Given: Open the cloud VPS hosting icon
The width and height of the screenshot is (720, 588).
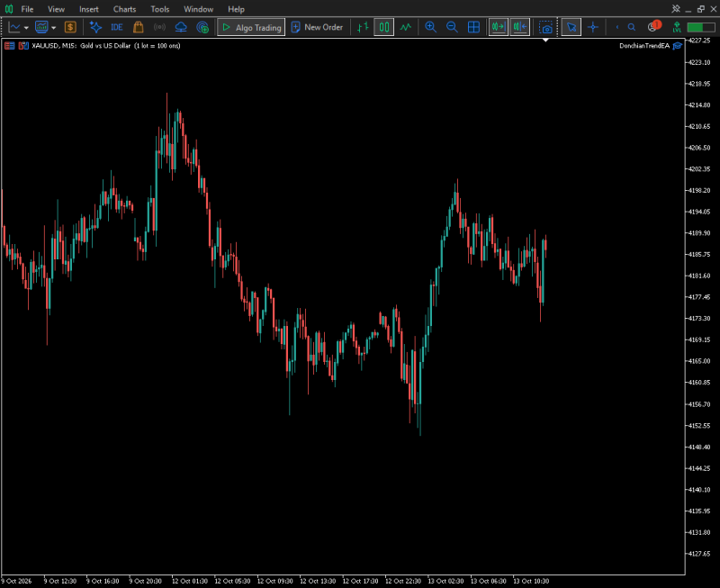Looking at the screenshot, I should coord(181,27).
